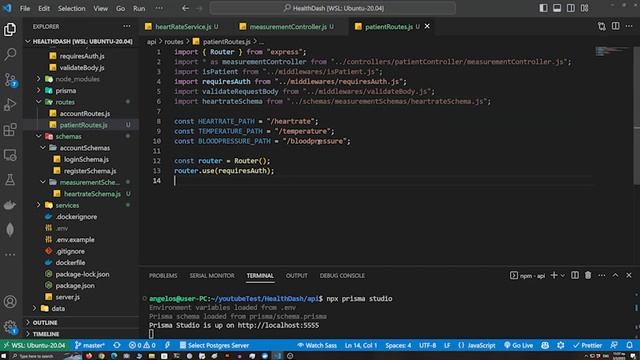
Task: Open notifications bell in status bar
Action: click(629, 345)
